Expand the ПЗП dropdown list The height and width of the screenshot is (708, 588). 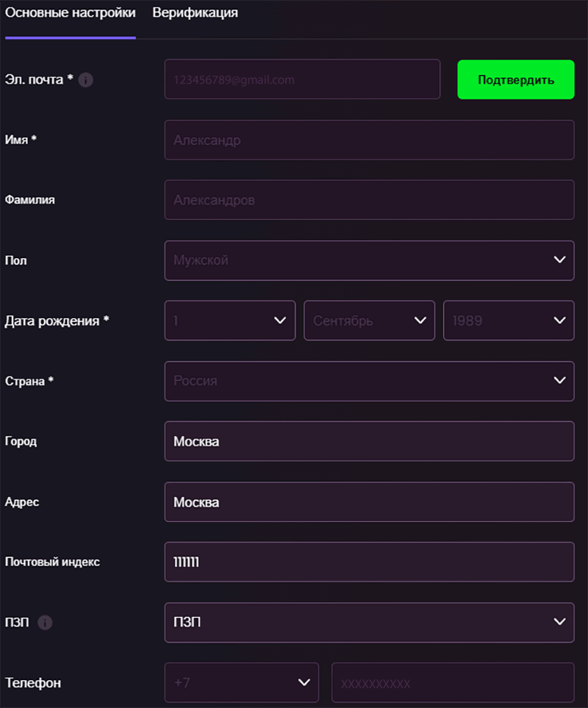click(369, 623)
